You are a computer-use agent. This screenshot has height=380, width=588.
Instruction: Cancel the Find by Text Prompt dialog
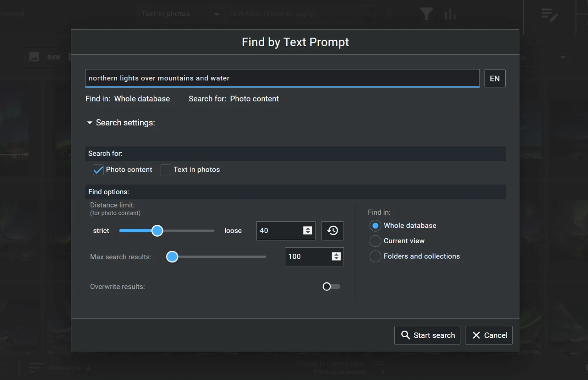tap(488, 335)
